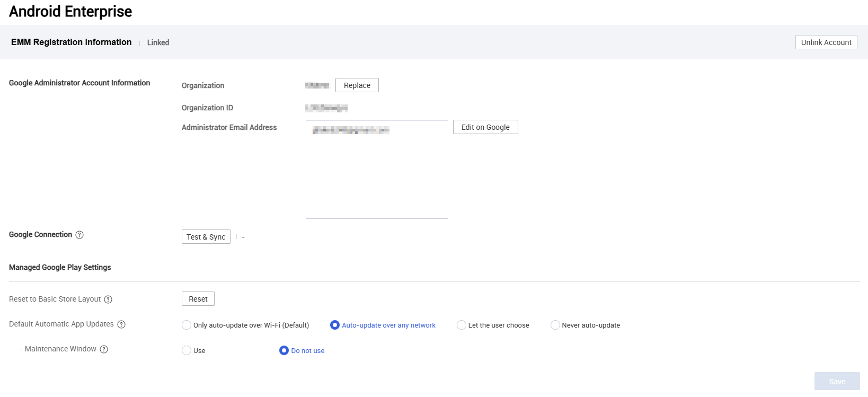Select Auto-update over any network option
The height and width of the screenshot is (397, 868).
(x=335, y=325)
